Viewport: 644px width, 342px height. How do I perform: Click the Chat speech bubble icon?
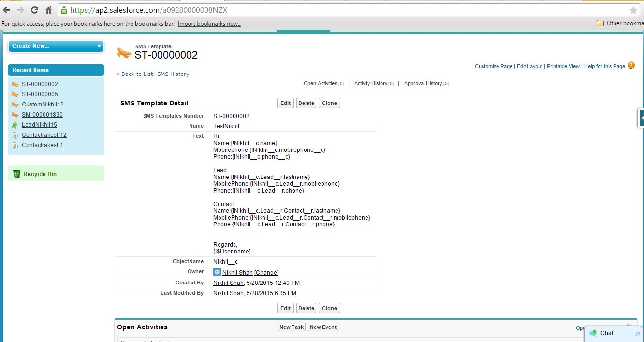click(593, 333)
